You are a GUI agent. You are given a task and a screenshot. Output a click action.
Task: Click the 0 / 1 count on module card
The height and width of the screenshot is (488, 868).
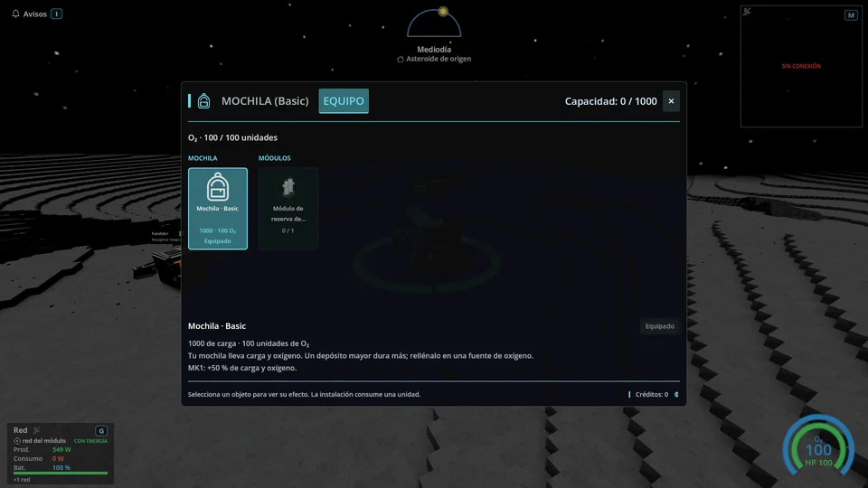(288, 230)
